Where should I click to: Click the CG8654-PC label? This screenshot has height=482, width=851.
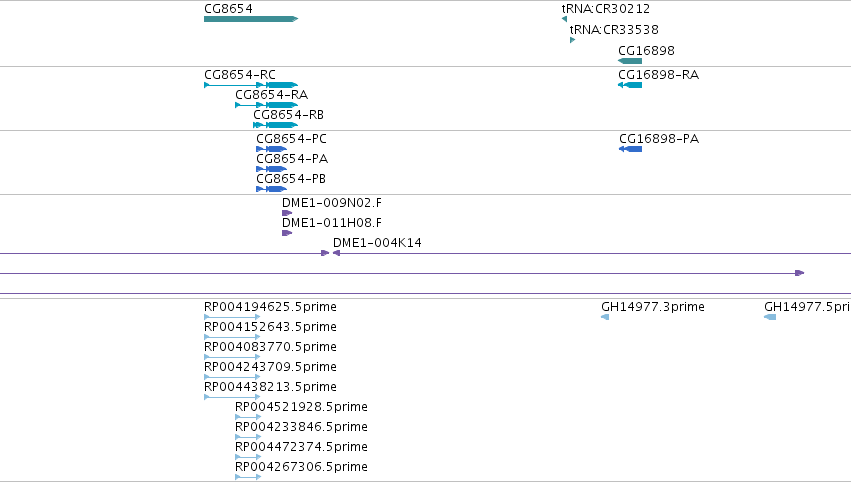point(291,138)
